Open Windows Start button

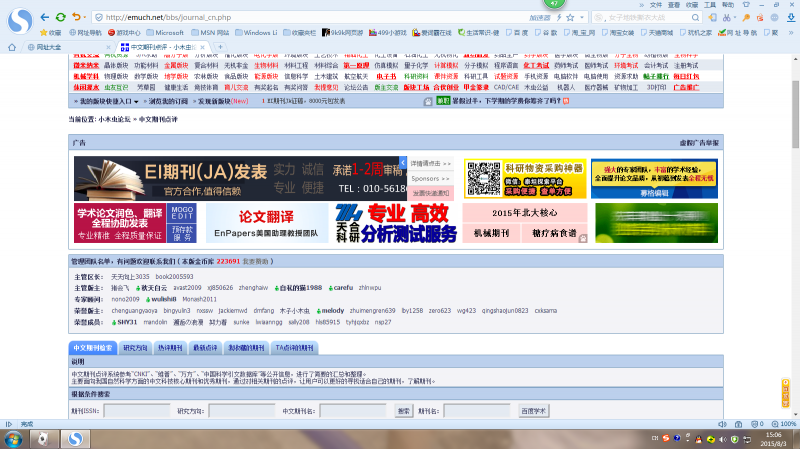click(x=13, y=439)
